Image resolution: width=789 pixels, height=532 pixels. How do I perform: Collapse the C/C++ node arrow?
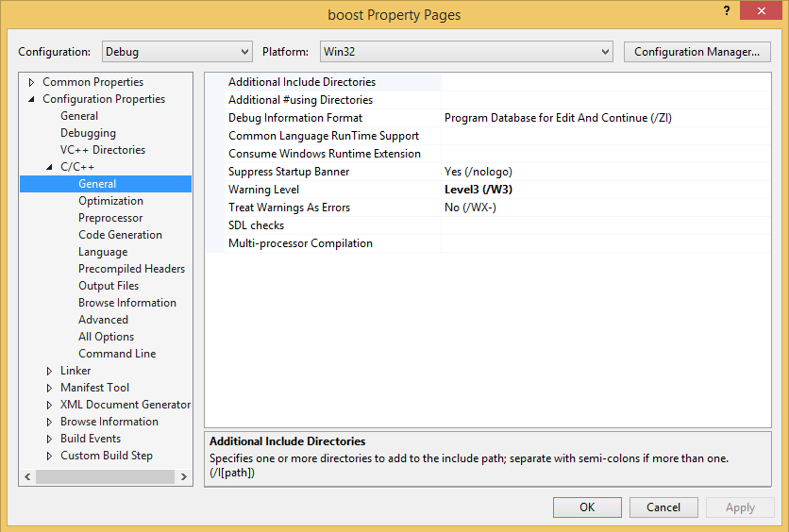[x=49, y=167]
